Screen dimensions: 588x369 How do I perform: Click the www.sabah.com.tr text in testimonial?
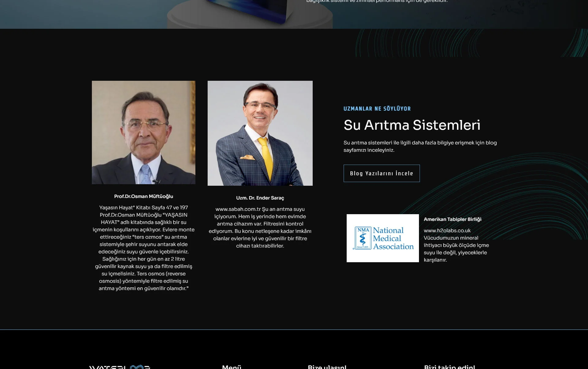238,209
